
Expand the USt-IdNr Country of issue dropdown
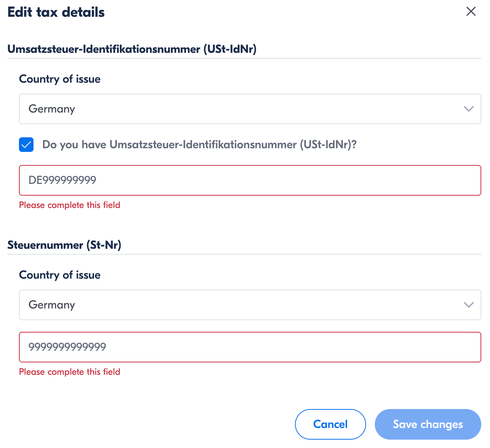250,109
